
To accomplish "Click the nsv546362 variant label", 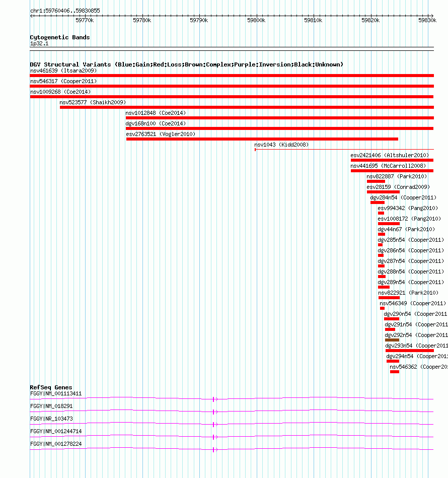I will point(419,367).
